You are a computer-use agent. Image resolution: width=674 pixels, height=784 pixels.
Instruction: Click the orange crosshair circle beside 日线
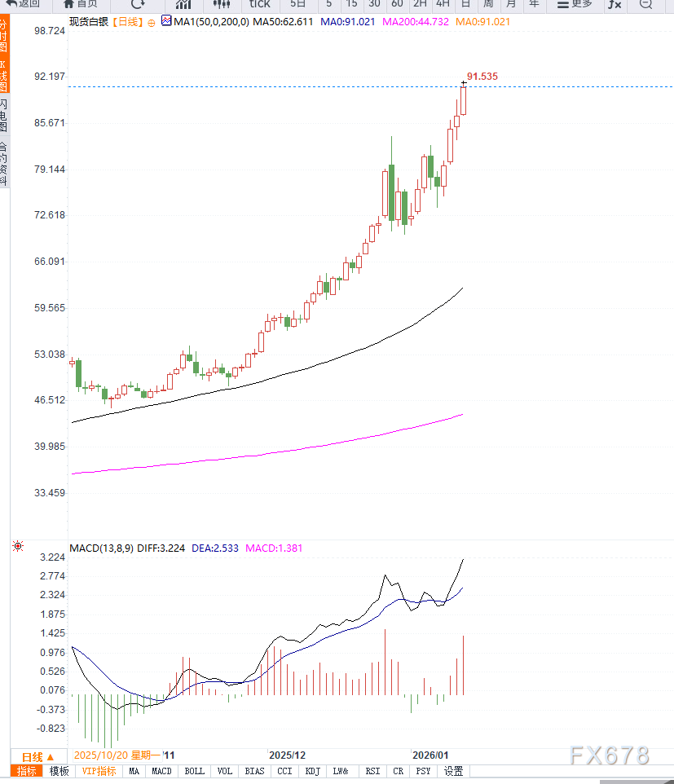pos(149,22)
